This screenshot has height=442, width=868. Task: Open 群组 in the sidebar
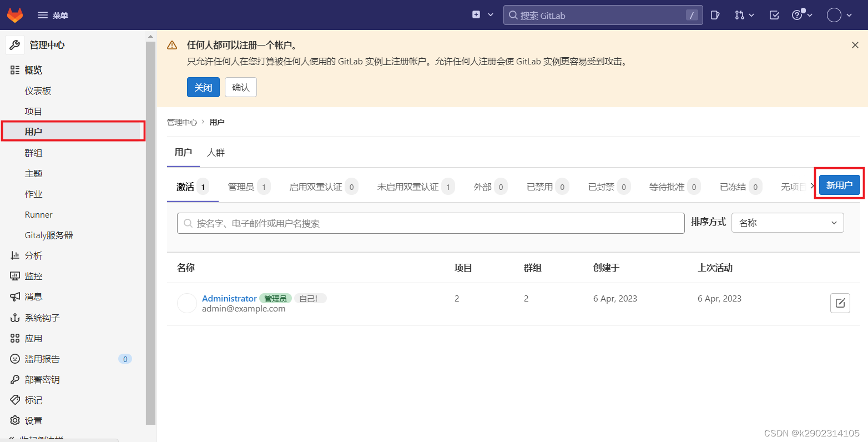pos(33,153)
